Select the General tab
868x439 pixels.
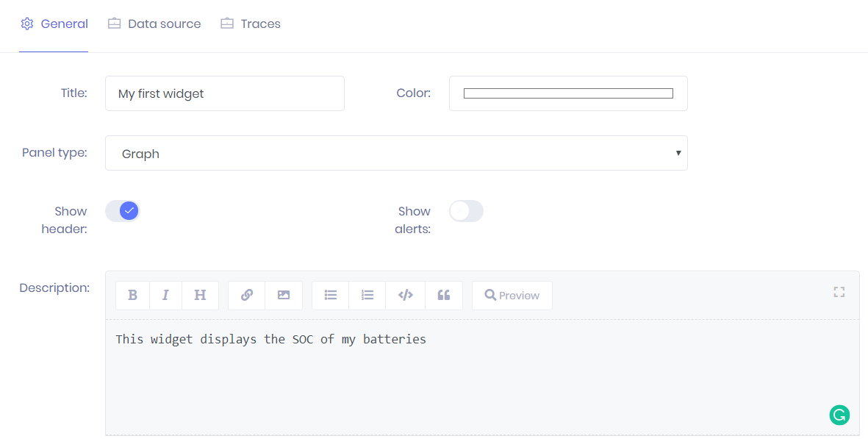coord(54,24)
